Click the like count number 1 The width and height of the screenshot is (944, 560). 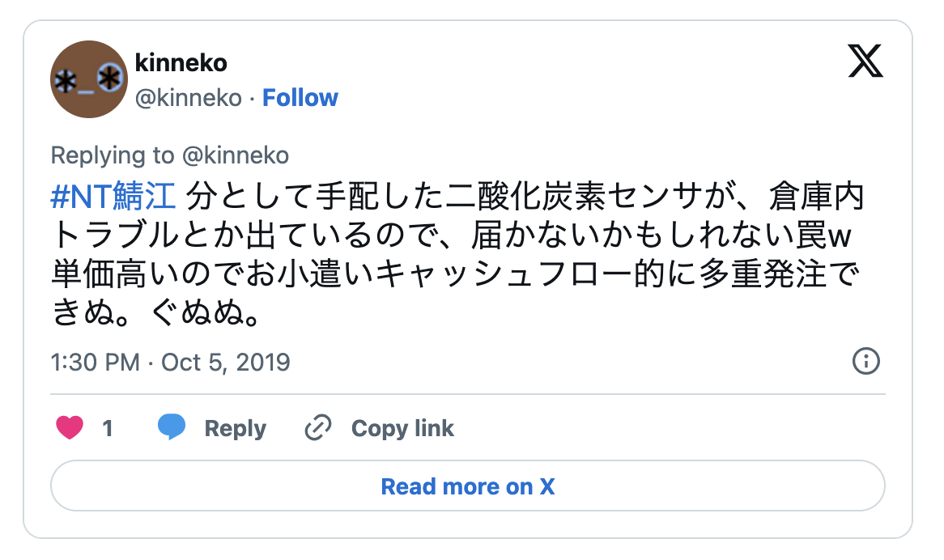(108, 428)
